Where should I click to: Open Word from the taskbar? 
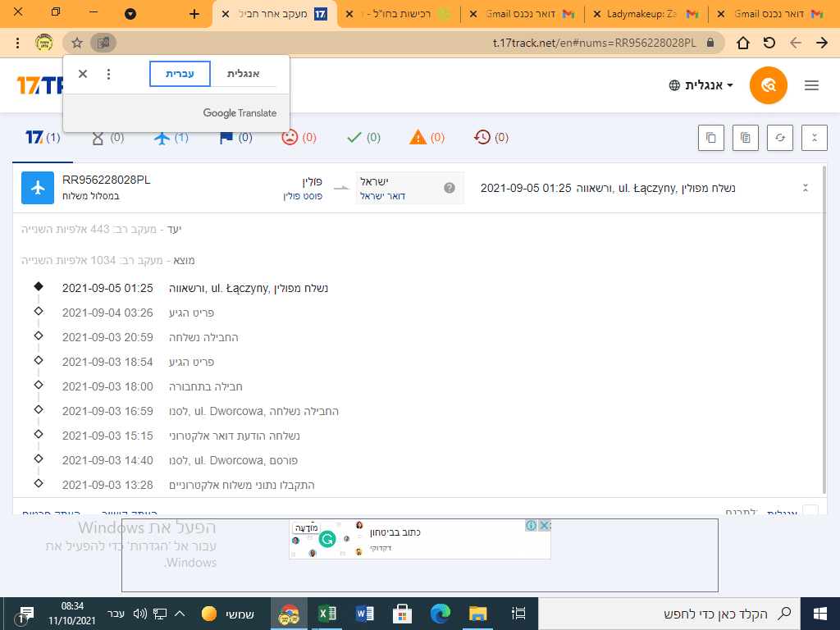pos(365,614)
